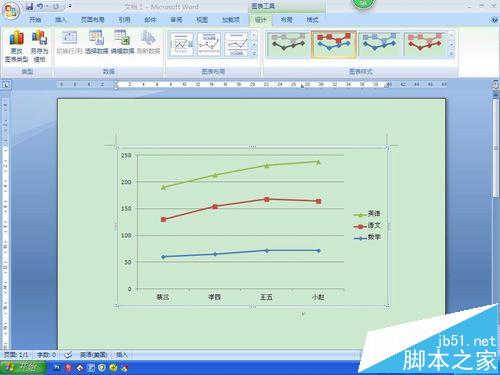The image size is (500, 375).
Task: Select the chart tools 布局 (Layout) tab
Action: coord(286,20)
